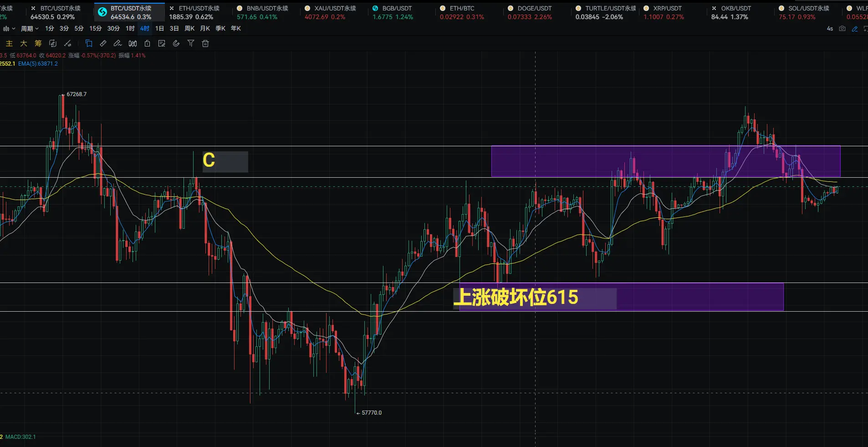
Task: Toggle the 筹 chip distribution indicator
Action: [x=38, y=44]
